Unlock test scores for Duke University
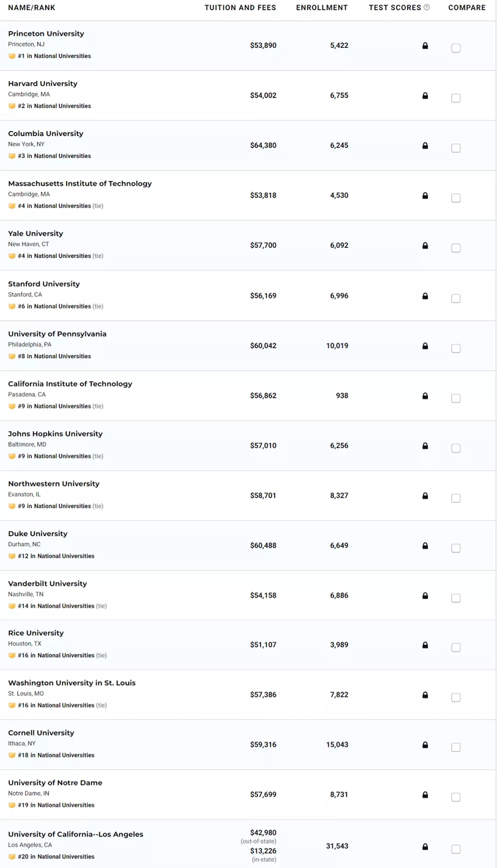 point(425,546)
